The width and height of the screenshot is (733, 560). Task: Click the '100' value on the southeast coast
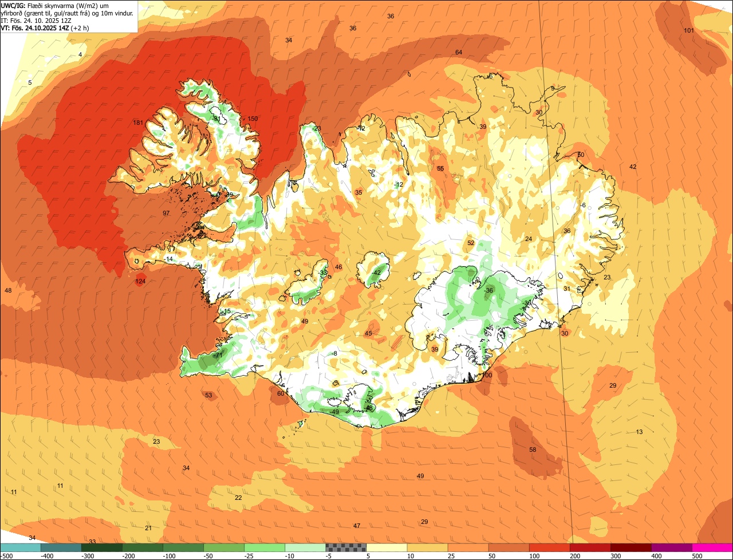[x=487, y=376]
